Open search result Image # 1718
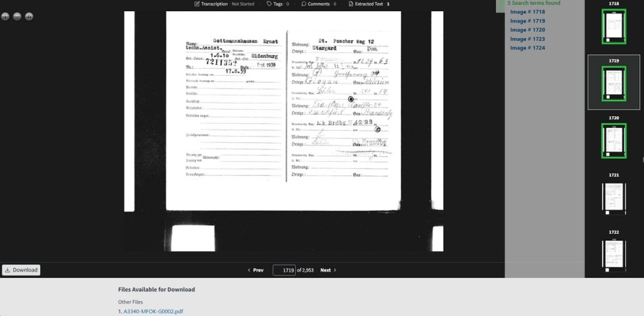Image resolution: width=644 pixels, height=316 pixels. point(527,12)
